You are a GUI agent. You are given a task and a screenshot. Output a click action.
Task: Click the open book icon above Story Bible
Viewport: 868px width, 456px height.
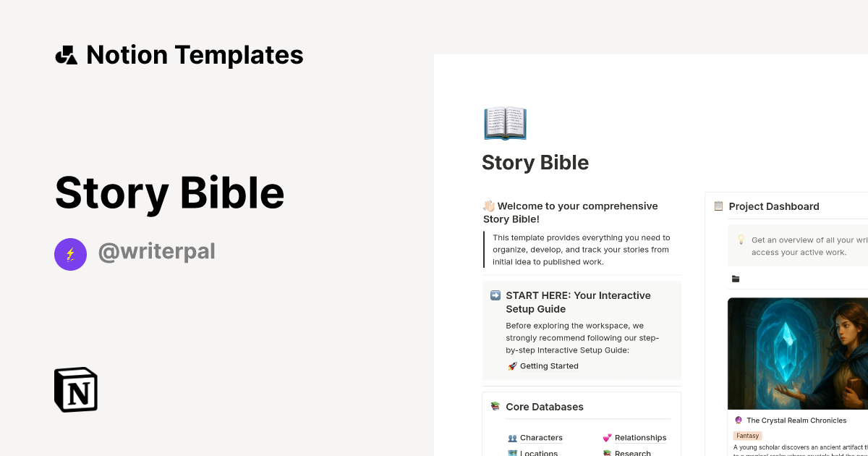tap(505, 122)
